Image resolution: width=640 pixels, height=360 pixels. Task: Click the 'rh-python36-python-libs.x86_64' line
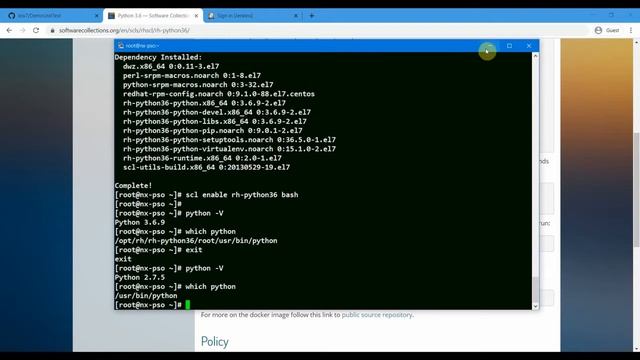coord(215,122)
